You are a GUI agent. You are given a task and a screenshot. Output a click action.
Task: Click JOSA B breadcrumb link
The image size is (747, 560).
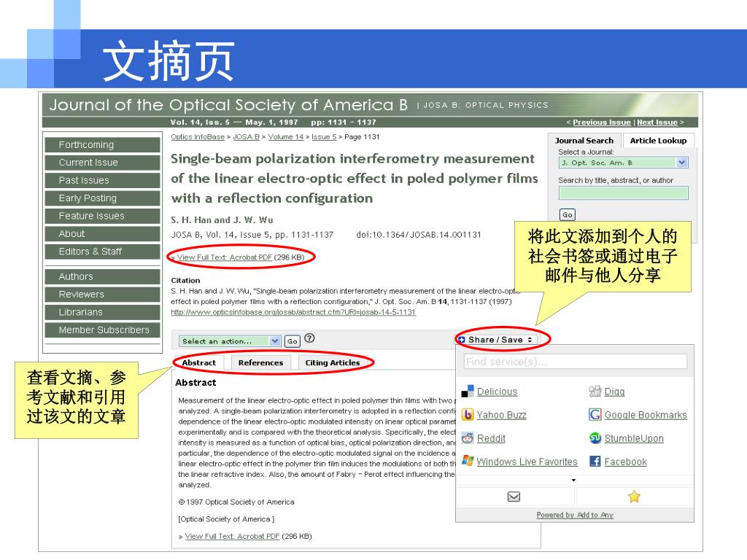pyautogui.click(x=247, y=136)
